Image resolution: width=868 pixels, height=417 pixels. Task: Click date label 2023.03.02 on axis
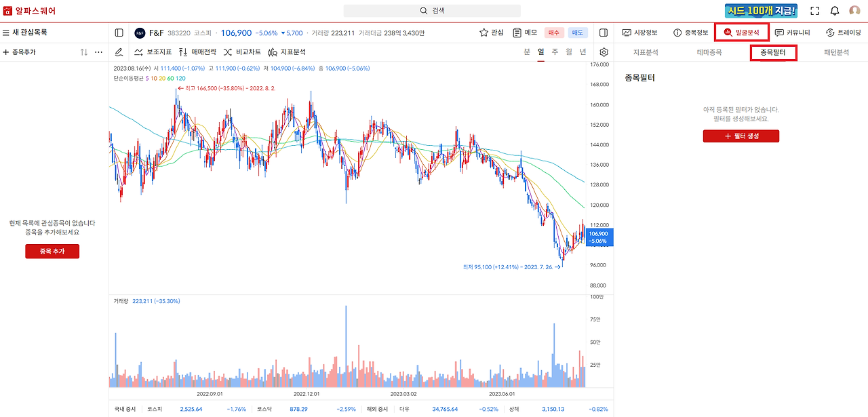[404, 393]
